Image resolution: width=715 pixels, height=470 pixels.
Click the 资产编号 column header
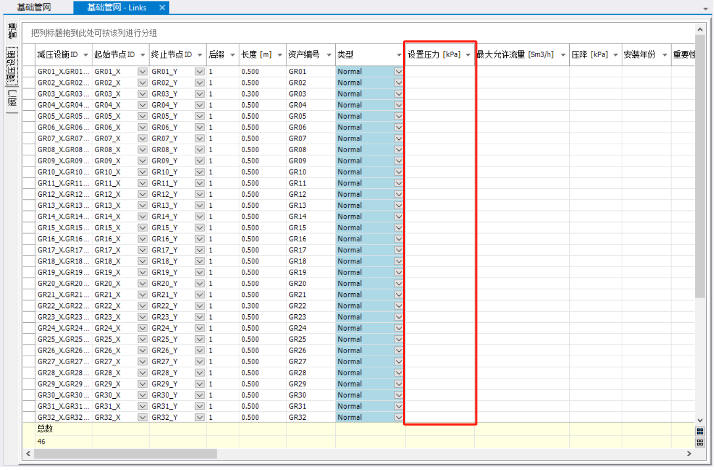304,54
